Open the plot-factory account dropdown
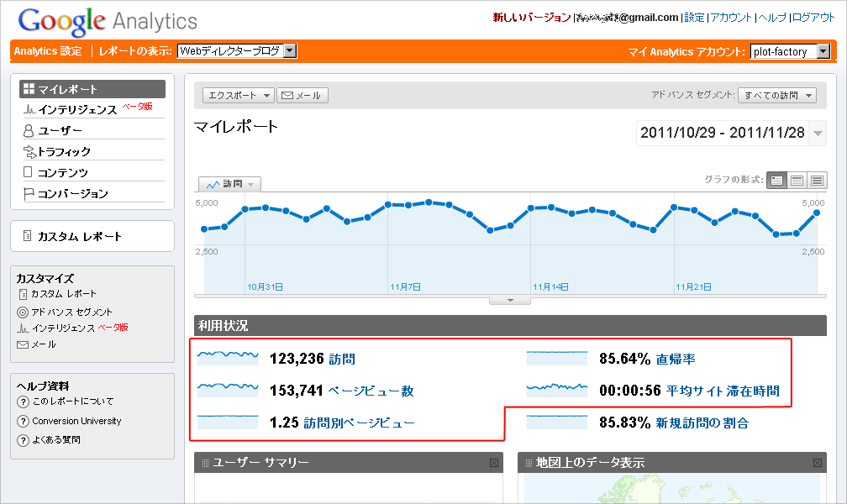The image size is (847, 504). point(790,51)
